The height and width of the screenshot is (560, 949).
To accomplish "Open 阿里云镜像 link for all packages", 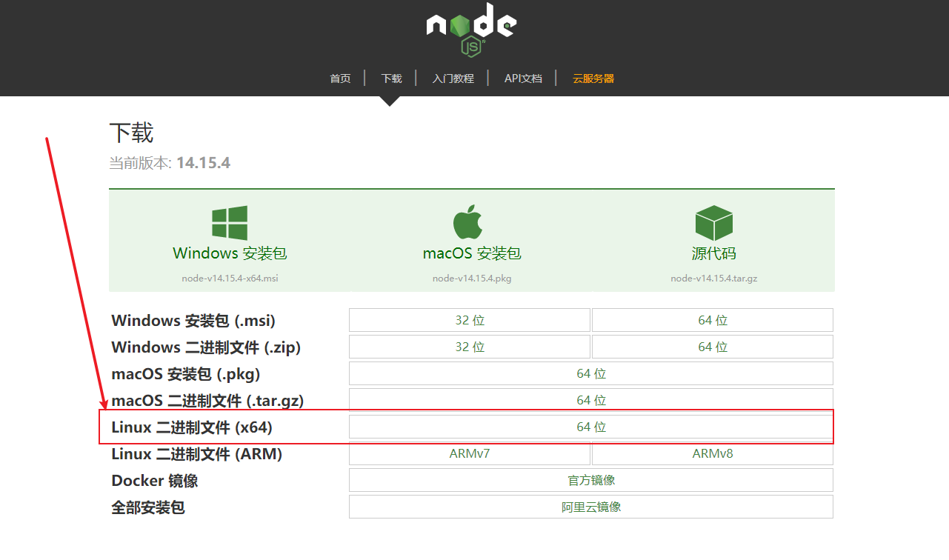I will [x=591, y=507].
